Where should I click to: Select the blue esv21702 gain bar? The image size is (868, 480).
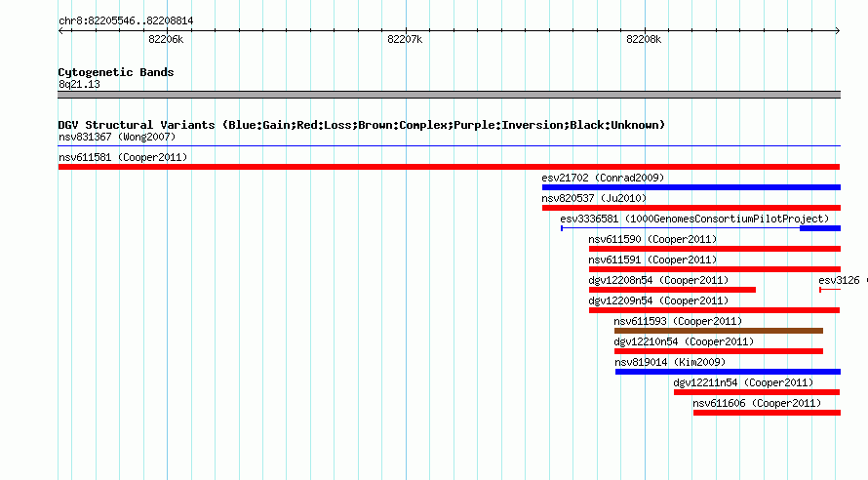(x=691, y=187)
